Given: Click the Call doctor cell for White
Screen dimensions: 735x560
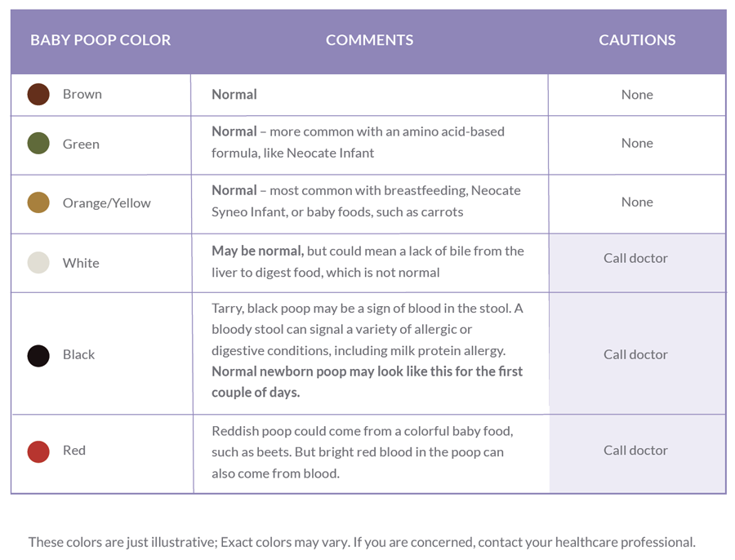Looking at the screenshot, I should tap(638, 263).
